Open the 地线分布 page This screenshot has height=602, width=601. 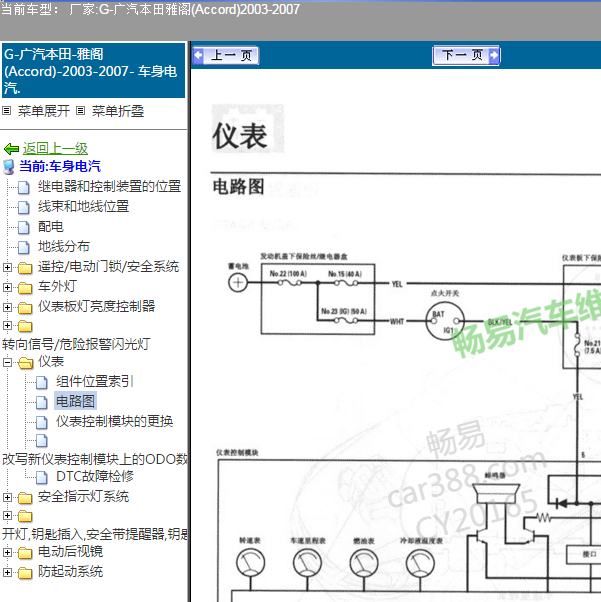(x=64, y=246)
